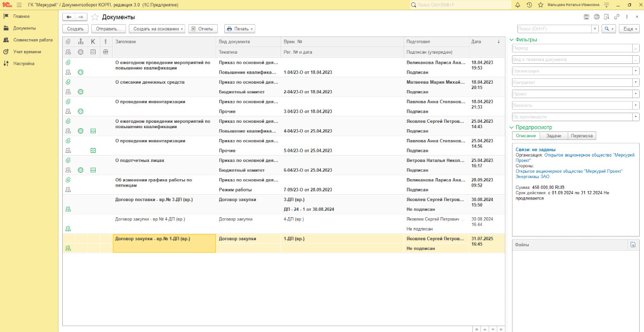
Task: Sort by the paperclip attachment column header
Action: coord(68,42)
